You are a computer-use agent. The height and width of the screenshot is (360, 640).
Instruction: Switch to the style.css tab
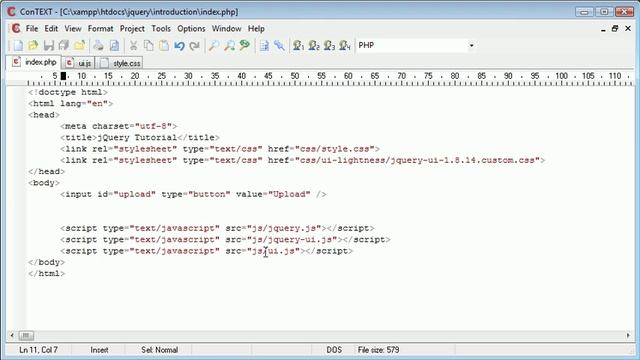coord(120,63)
